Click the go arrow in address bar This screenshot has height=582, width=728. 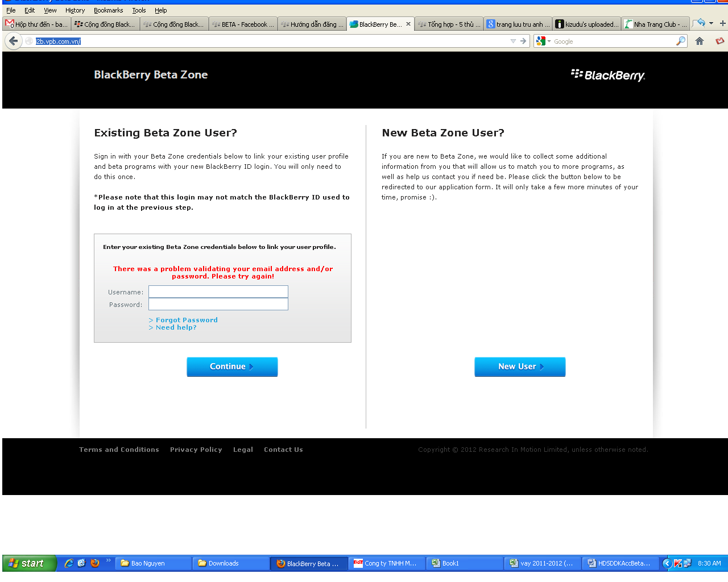[523, 41]
